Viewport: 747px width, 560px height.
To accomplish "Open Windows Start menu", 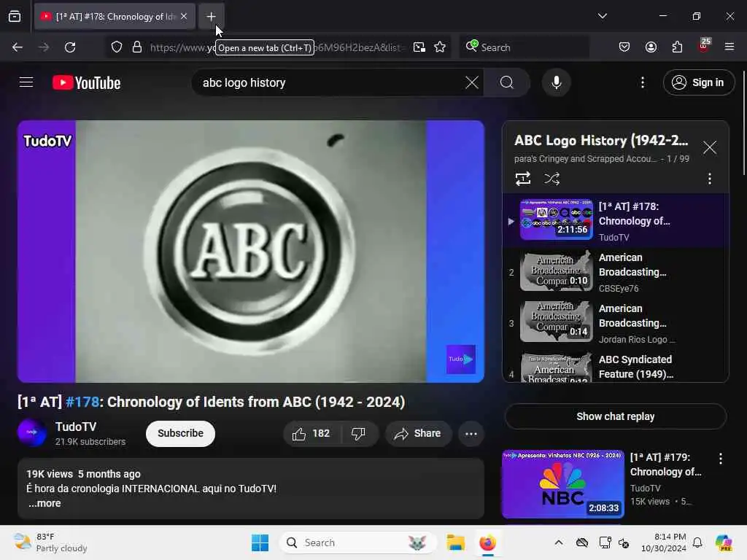I will pyautogui.click(x=260, y=542).
